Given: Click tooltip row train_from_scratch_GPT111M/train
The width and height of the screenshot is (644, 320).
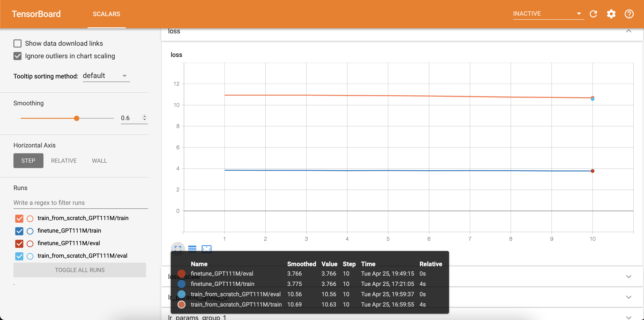Looking at the screenshot, I should coord(309,305).
